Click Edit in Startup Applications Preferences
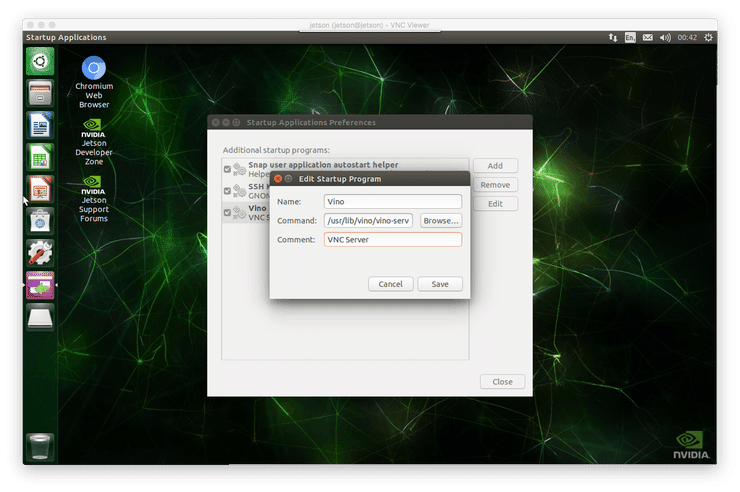Viewport: 740px width, 492px height. [x=495, y=203]
